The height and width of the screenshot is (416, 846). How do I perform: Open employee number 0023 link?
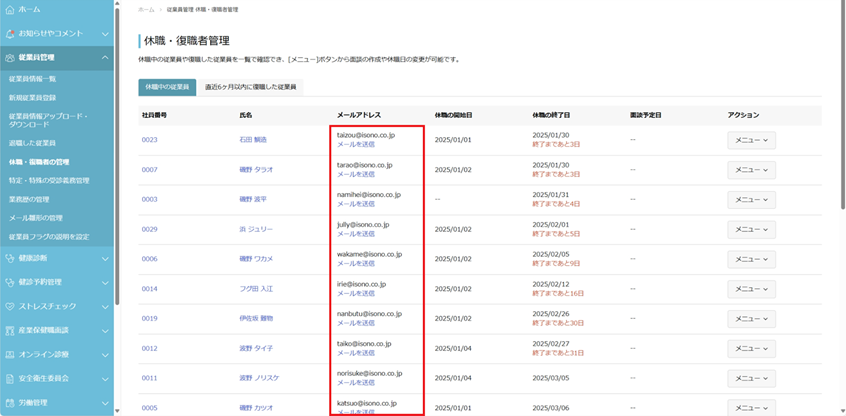pos(149,140)
